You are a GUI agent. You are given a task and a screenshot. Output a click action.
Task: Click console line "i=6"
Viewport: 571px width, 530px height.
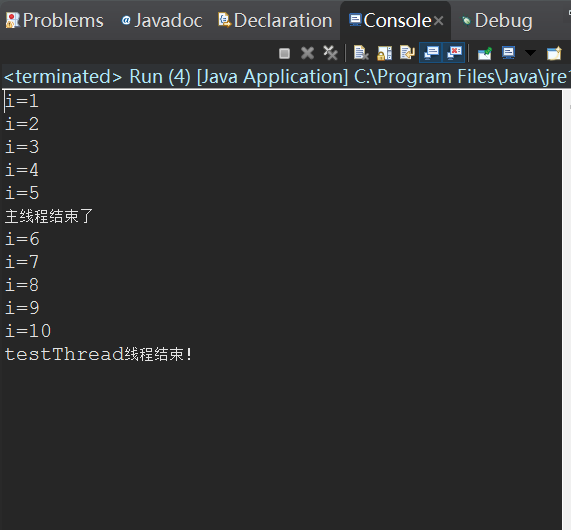coord(22,239)
